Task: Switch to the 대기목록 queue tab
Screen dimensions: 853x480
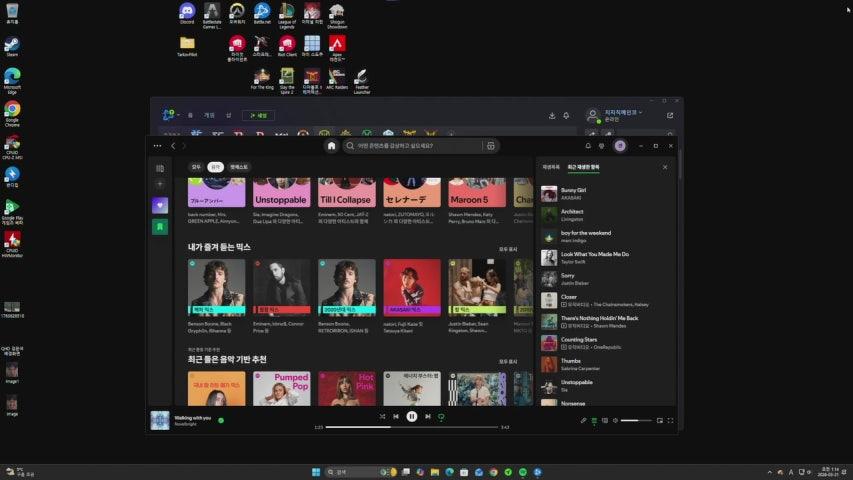Action: coord(551,167)
